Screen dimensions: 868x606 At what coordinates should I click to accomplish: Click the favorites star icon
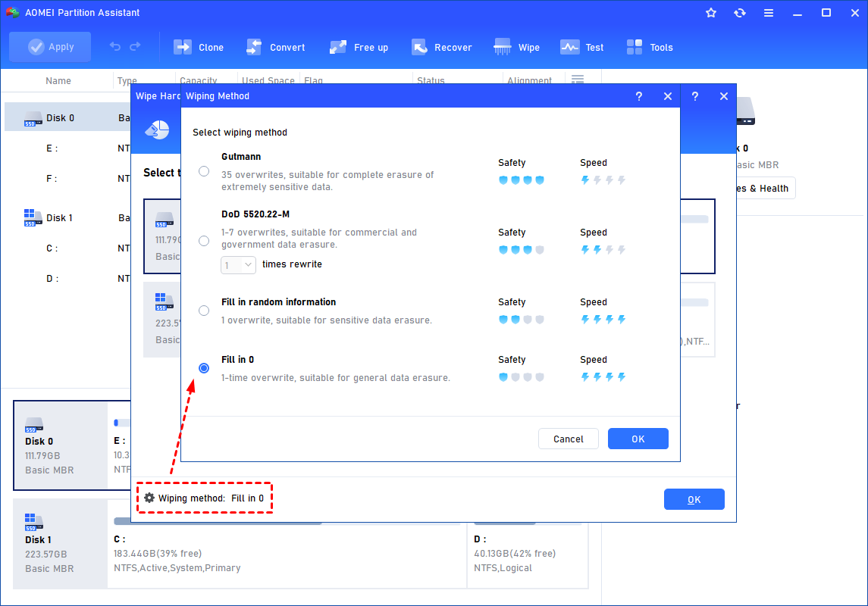click(x=710, y=13)
